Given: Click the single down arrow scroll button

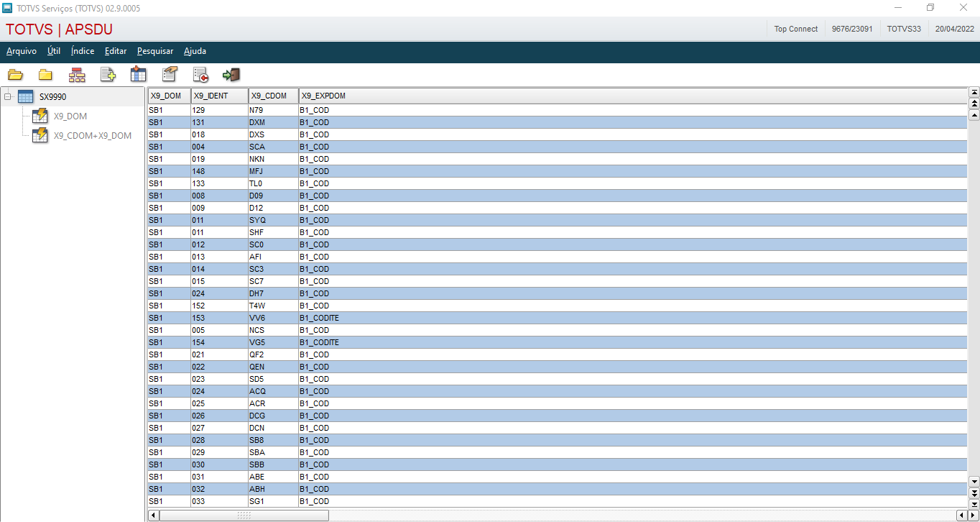Looking at the screenshot, I should [x=974, y=481].
